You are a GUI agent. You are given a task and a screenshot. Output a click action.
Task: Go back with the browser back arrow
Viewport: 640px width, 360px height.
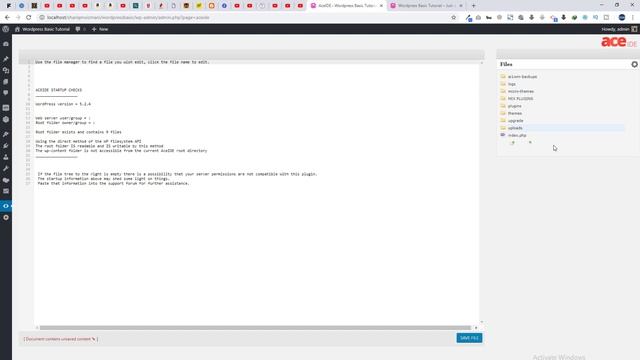[x=7, y=18]
